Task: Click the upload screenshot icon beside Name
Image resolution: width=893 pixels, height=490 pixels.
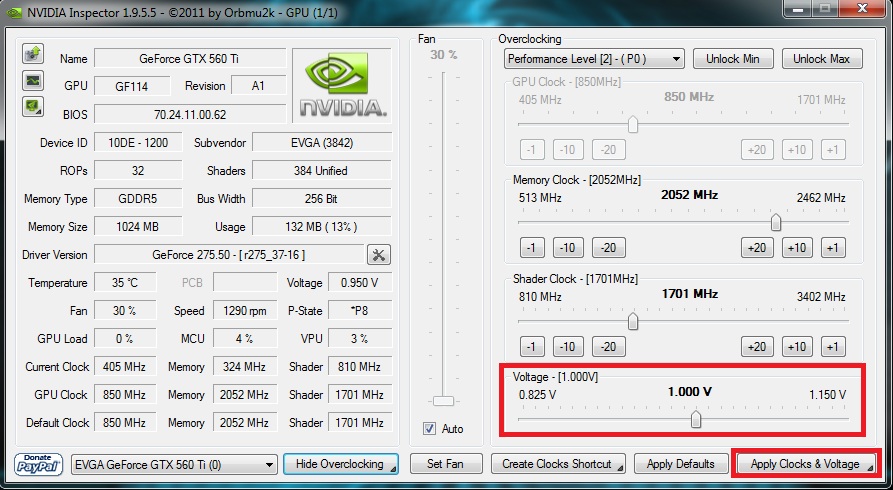Action: pos(33,54)
